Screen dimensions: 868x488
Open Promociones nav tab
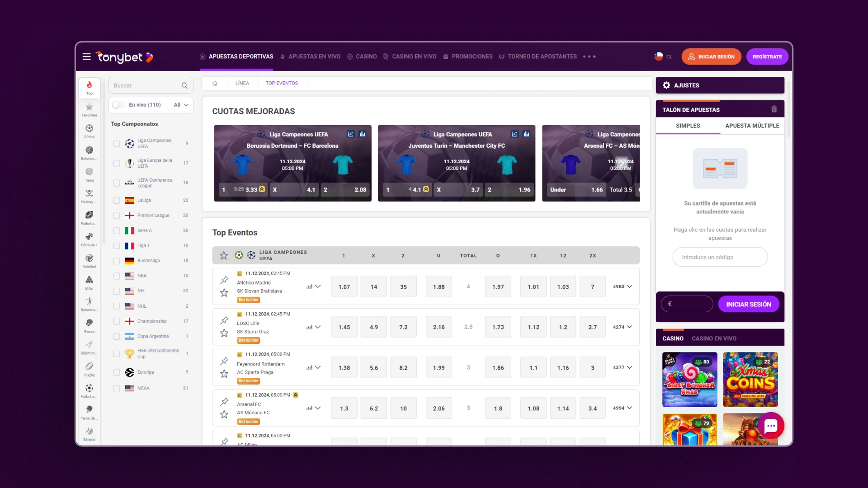(x=467, y=56)
